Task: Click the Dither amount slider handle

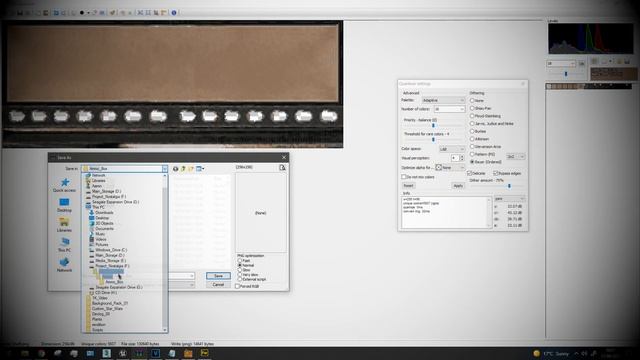Action: pos(509,186)
